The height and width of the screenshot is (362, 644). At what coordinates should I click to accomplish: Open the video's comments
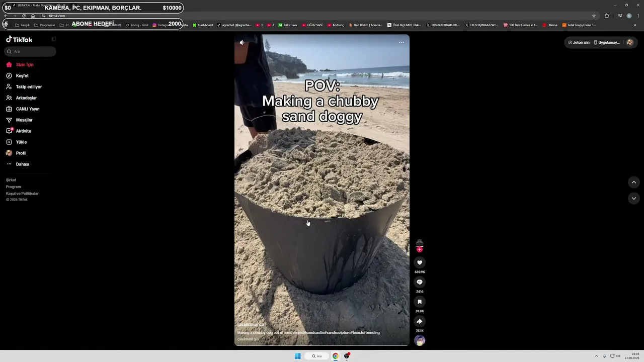pos(420,282)
